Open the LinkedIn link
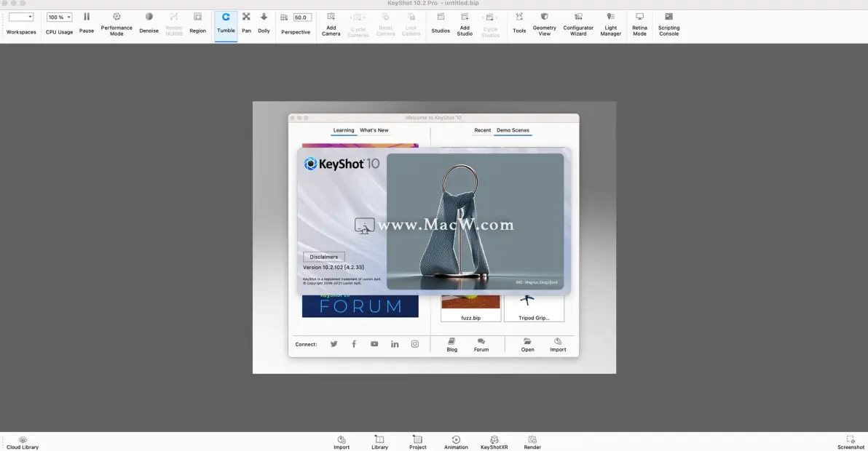 tap(395, 344)
